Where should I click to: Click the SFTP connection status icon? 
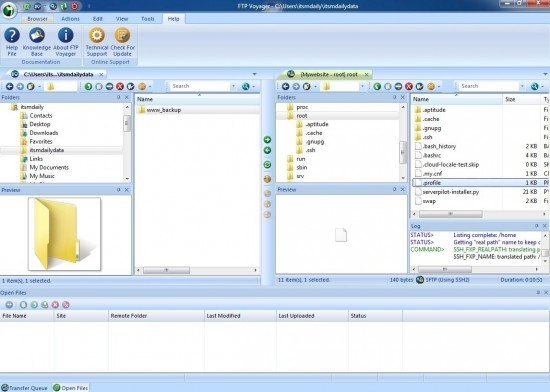[420, 280]
